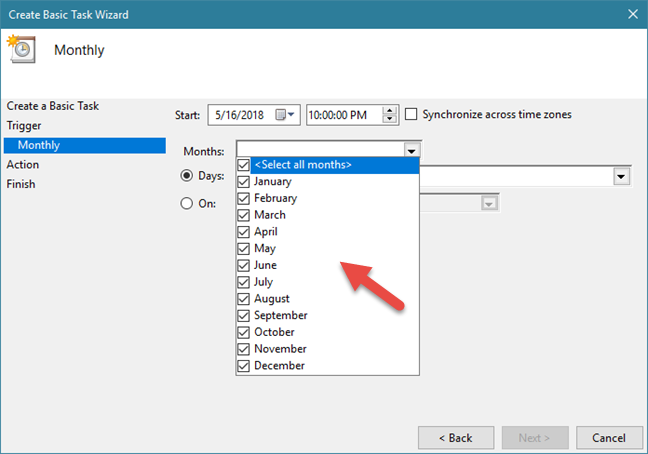The height and width of the screenshot is (454, 648).
Task: Uncheck the December checkbox
Action: [243, 366]
